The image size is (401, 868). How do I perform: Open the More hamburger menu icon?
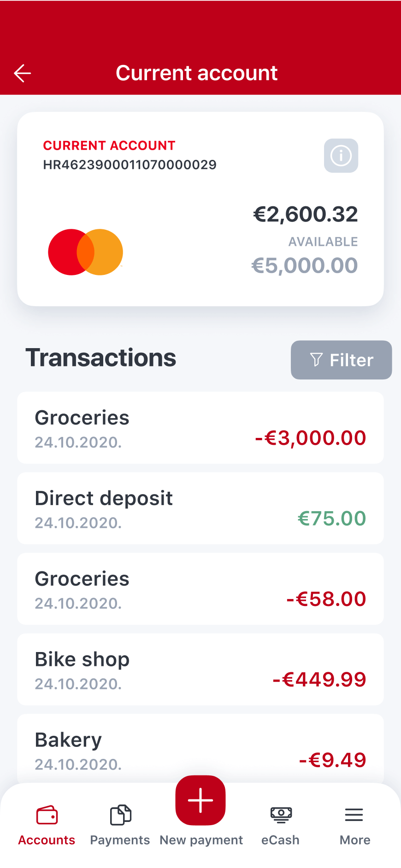pyautogui.click(x=354, y=815)
